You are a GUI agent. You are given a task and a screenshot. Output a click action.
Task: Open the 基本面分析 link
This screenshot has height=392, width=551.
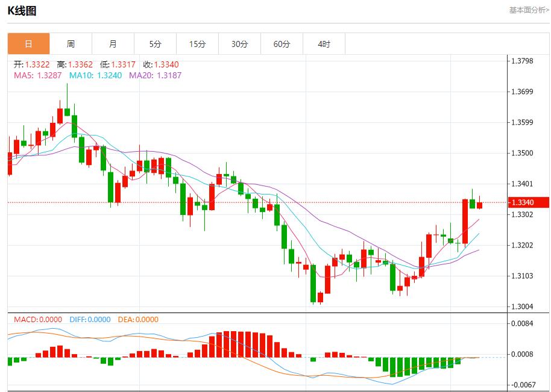point(529,10)
